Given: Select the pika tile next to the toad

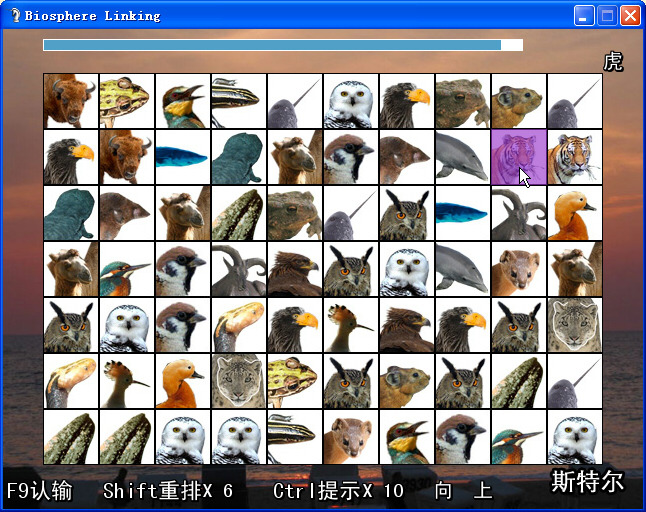Looking at the screenshot, I should (519, 101).
